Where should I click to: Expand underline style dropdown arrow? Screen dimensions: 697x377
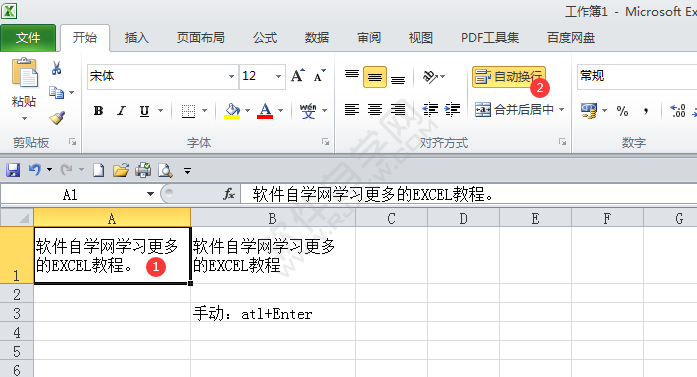pyautogui.click(x=160, y=110)
